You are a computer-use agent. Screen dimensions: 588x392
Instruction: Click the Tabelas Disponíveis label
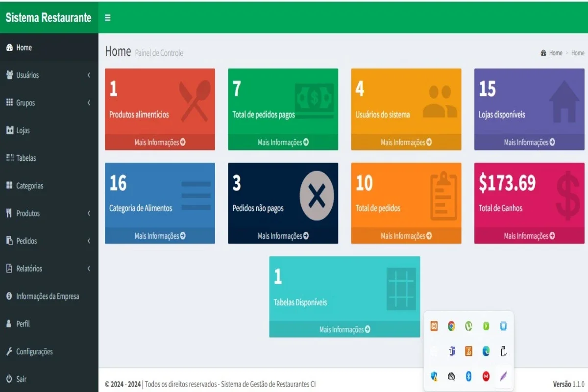300,302
